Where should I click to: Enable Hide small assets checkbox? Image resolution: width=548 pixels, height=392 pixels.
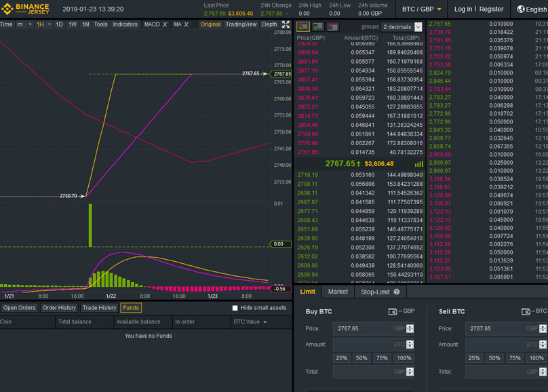click(235, 308)
